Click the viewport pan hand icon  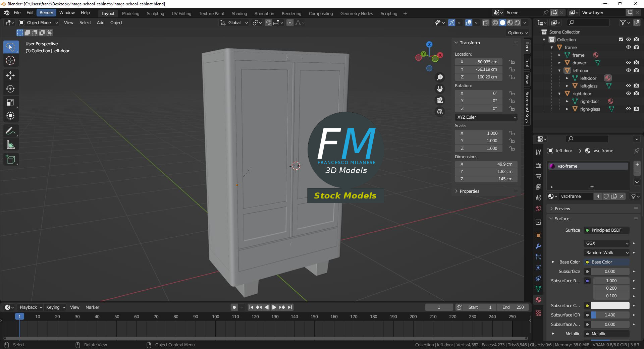tap(440, 89)
